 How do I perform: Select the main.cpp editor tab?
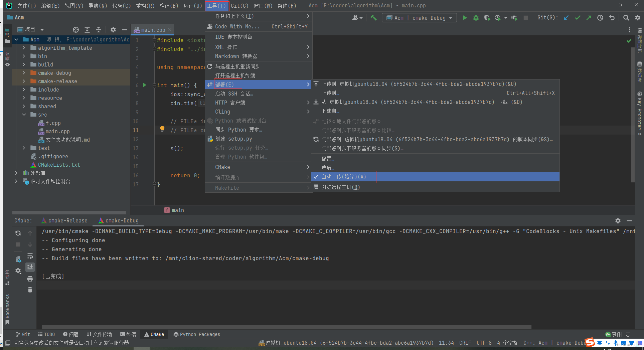[153, 30]
